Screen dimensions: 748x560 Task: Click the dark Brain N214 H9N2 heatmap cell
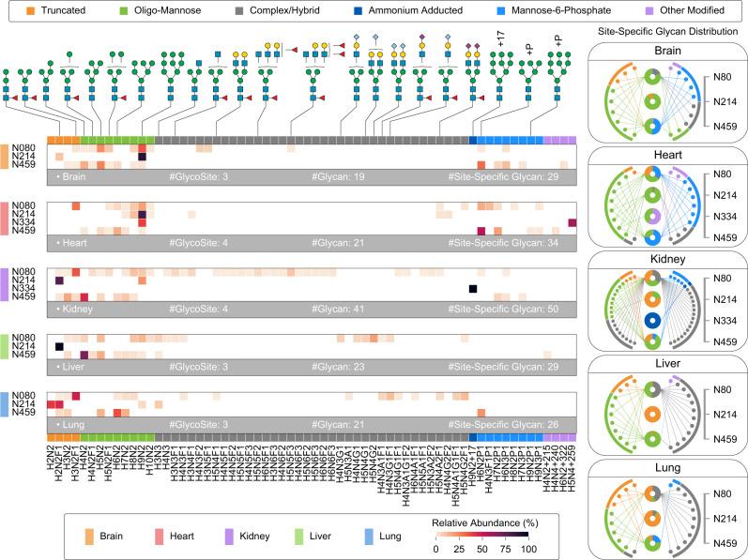(142, 157)
